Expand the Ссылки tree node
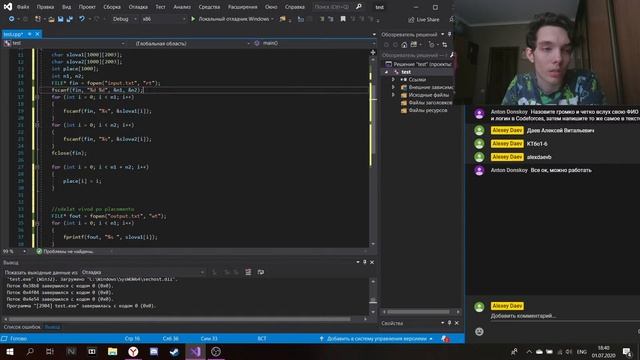The image size is (640, 360). (393, 80)
